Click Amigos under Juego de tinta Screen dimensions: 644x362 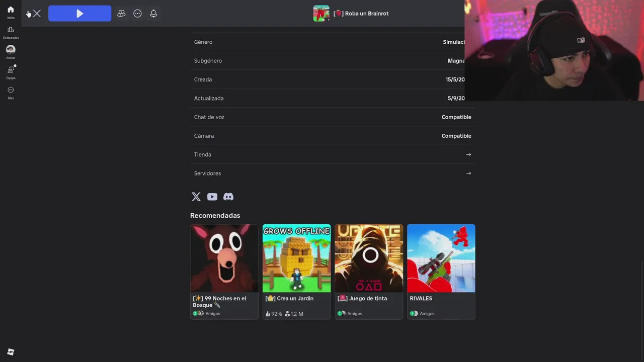[x=354, y=314]
